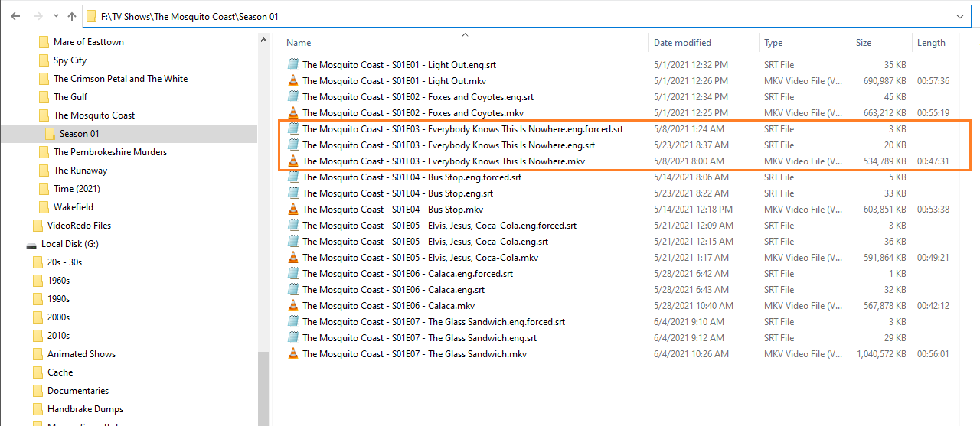Select Animated Shows folder

[81, 354]
